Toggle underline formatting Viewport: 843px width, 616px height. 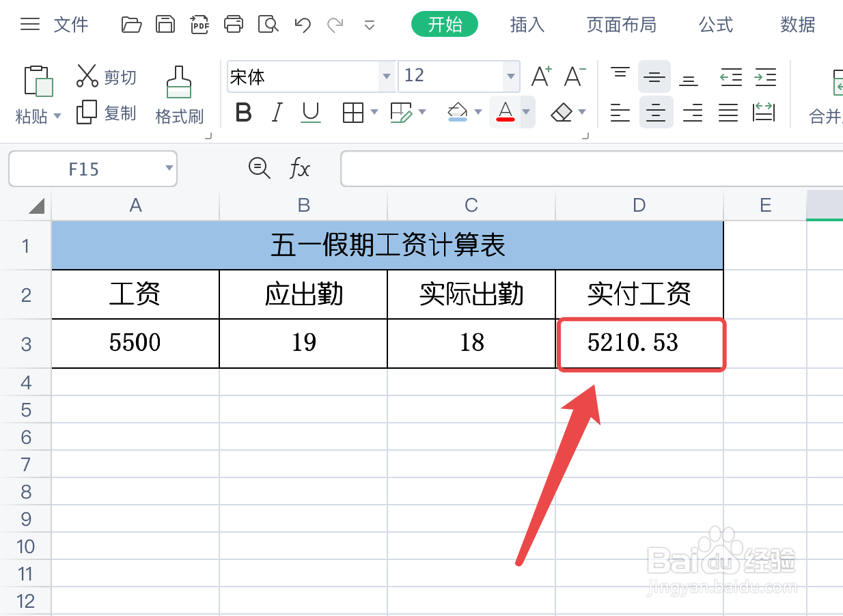pos(311,113)
